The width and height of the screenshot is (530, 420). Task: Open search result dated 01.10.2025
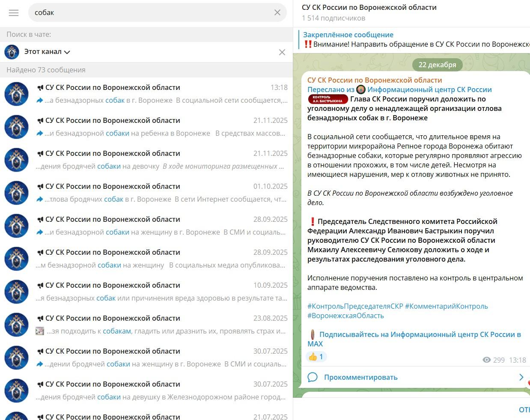pyautogui.click(x=146, y=193)
